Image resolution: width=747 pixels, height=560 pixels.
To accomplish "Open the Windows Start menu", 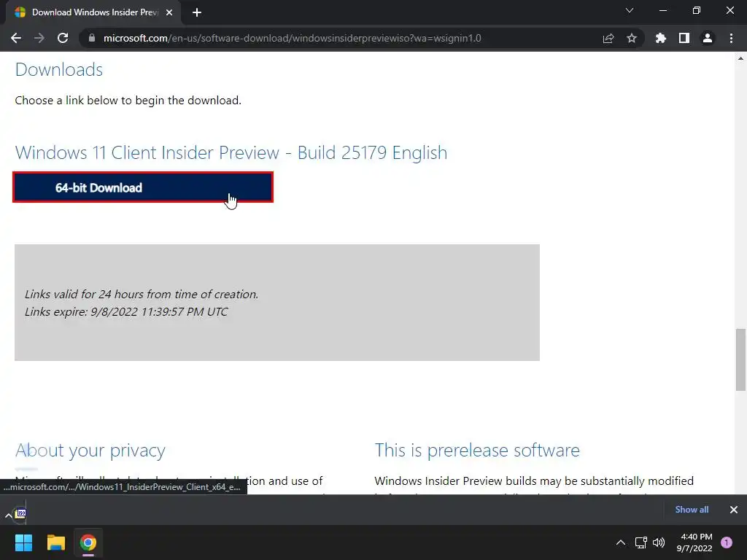I will point(23,542).
